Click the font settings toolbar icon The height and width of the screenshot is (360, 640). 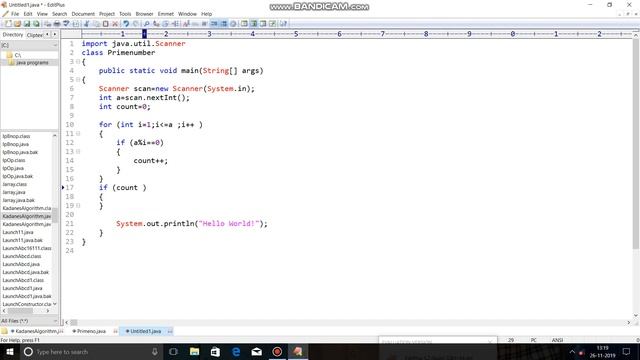pyautogui.click(x=186, y=24)
